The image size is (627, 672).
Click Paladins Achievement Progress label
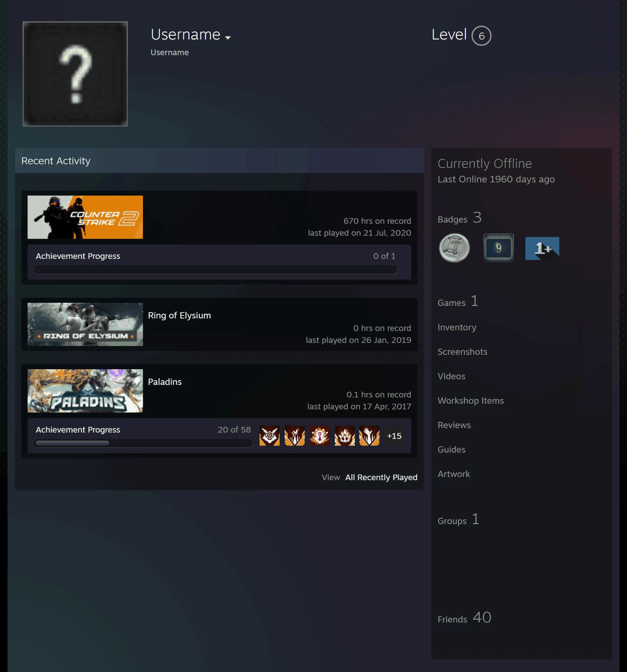78,430
